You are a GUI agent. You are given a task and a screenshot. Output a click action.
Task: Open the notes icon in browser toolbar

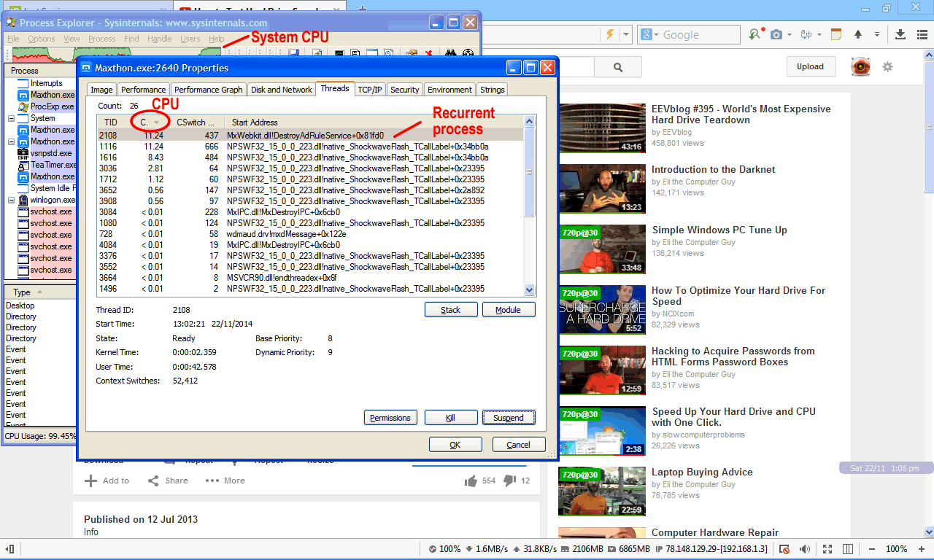pos(836,34)
